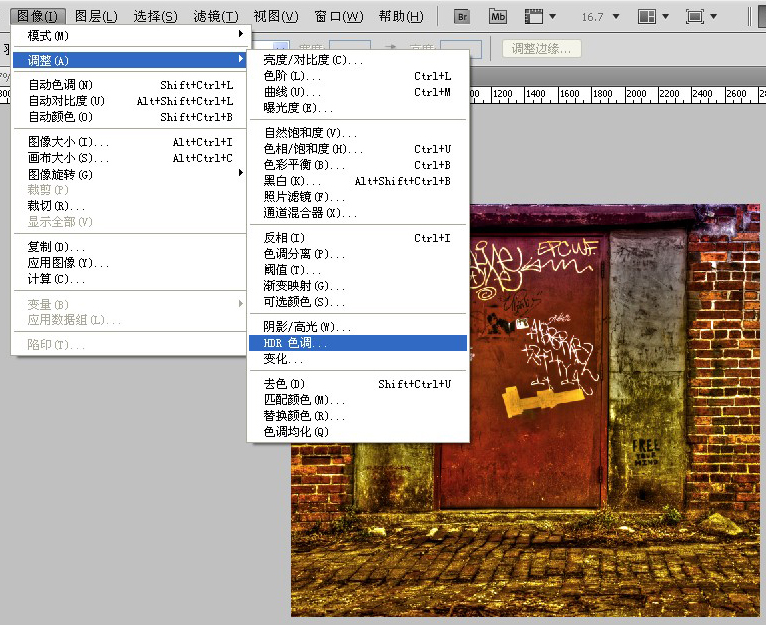The width and height of the screenshot is (766, 625).
Task: Choose 去色 (D)
Action: 358,384
